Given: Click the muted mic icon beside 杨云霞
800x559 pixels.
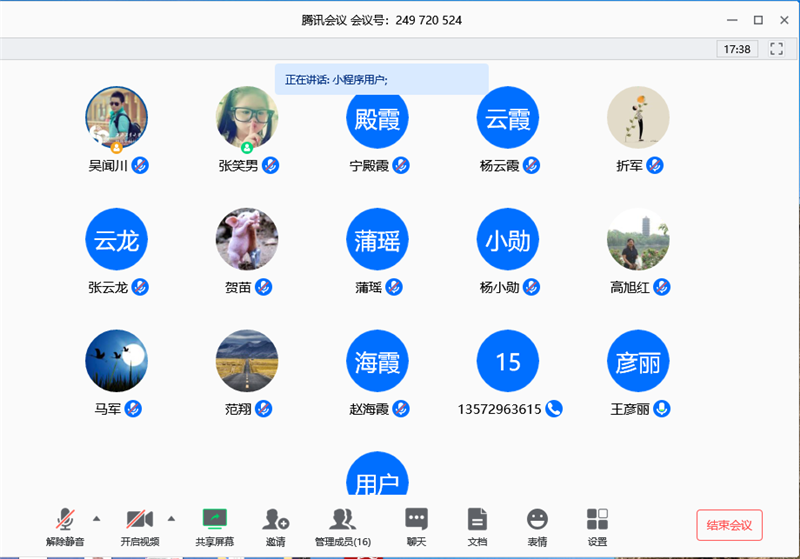Looking at the screenshot, I should coord(531,165).
